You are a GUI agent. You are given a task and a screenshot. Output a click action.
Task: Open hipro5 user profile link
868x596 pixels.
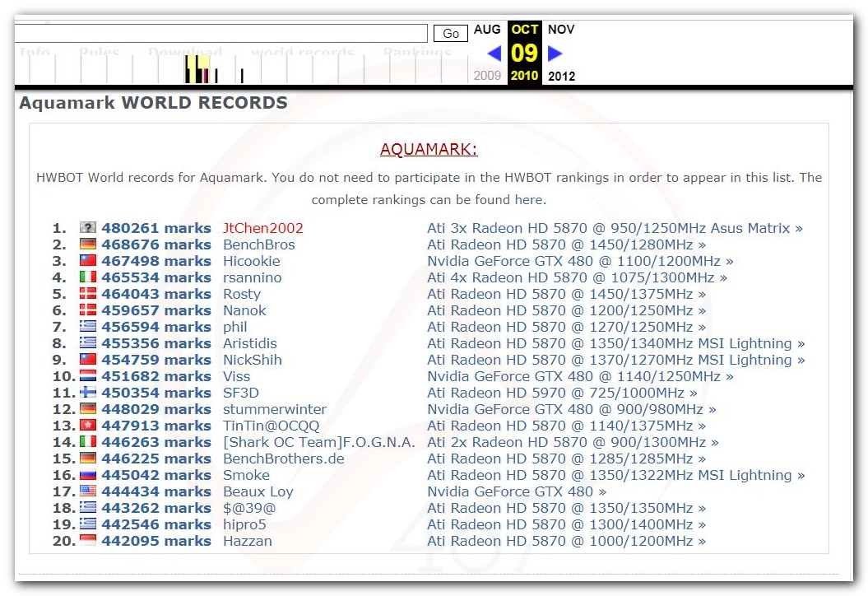[x=244, y=524]
